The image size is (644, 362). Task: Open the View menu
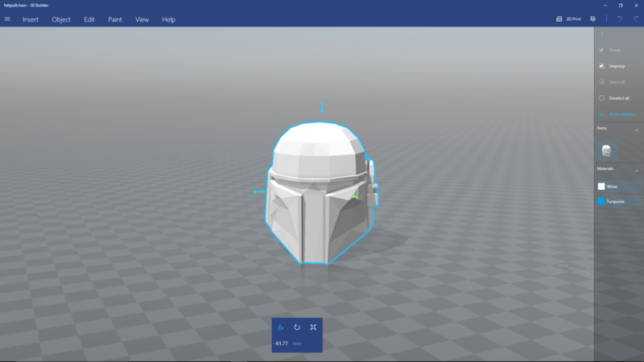(142, 19)
